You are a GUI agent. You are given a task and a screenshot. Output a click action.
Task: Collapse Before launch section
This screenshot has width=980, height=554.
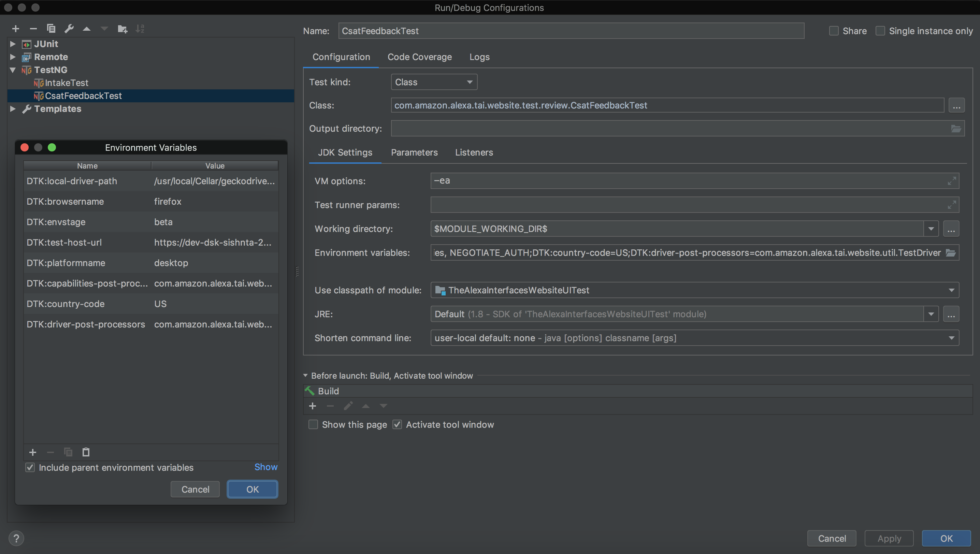306,376
